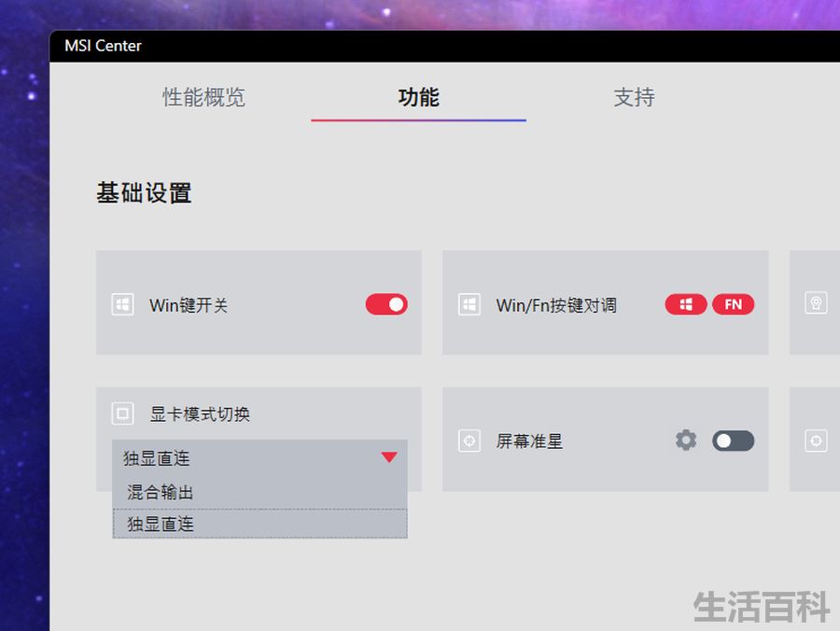840x631 pixels.
Task: Click the red FN swap button
Action: point(733,304)
